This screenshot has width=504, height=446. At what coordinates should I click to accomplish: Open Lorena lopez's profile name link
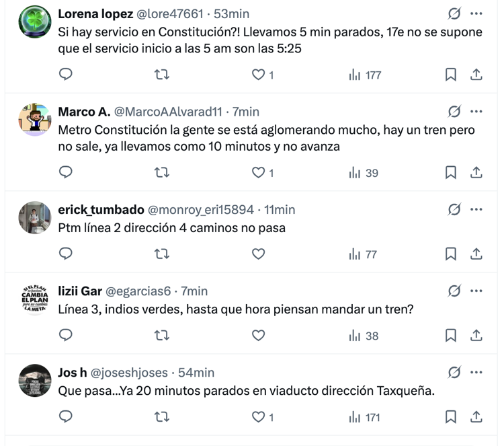click(x=95, y=13)
